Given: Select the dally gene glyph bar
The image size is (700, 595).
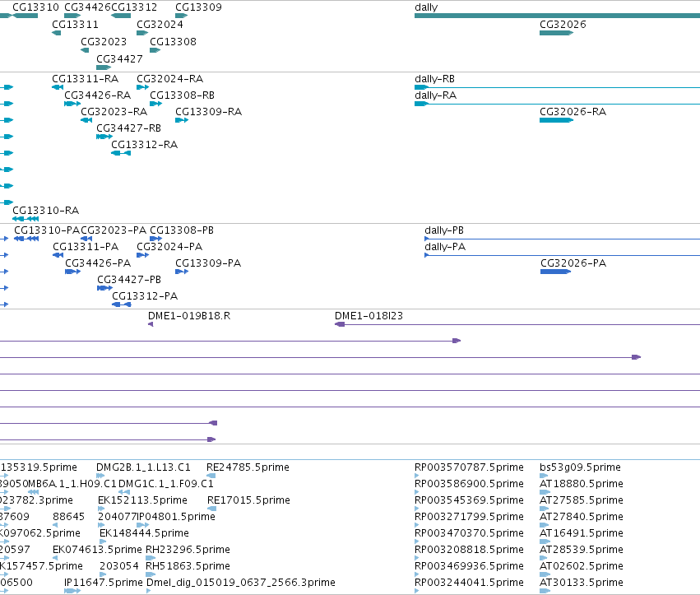Looking at the screenshot, I should click(557, 16).
